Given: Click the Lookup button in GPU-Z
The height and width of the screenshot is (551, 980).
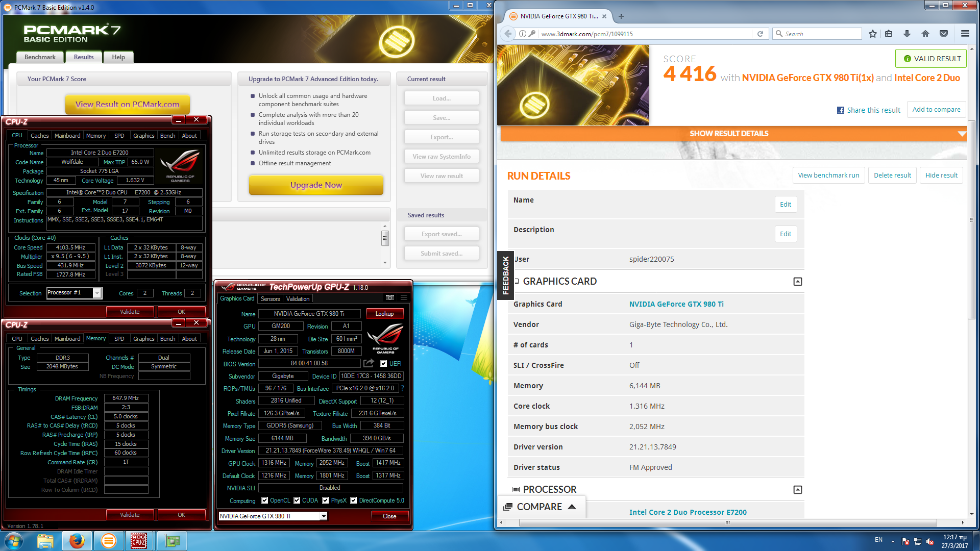Looking at the screenshot, I should 384,314.
